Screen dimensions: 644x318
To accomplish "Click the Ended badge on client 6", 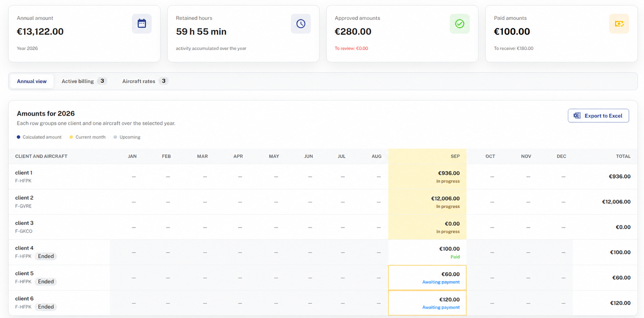I will pyautogui.click(x=46, y=307).
